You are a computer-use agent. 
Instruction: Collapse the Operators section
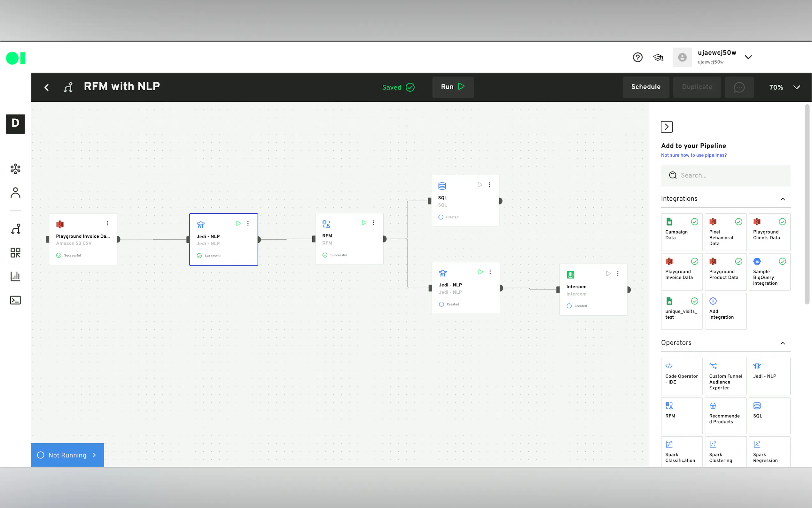point(783,343)
